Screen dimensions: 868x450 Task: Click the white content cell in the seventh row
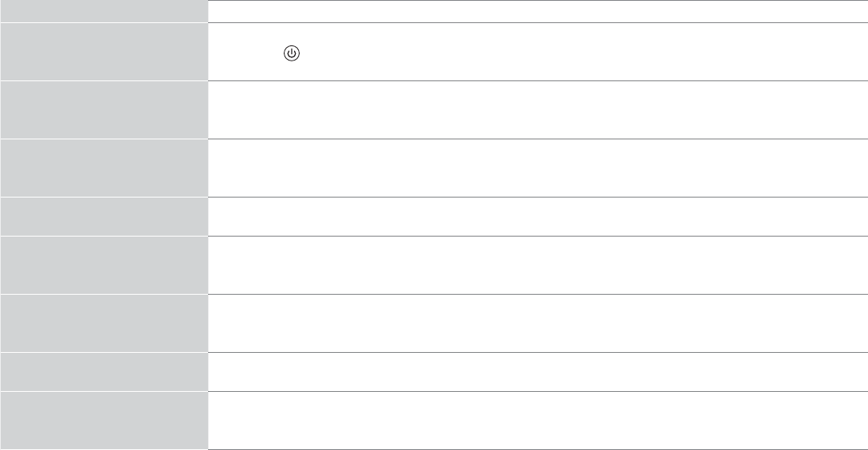538,323
